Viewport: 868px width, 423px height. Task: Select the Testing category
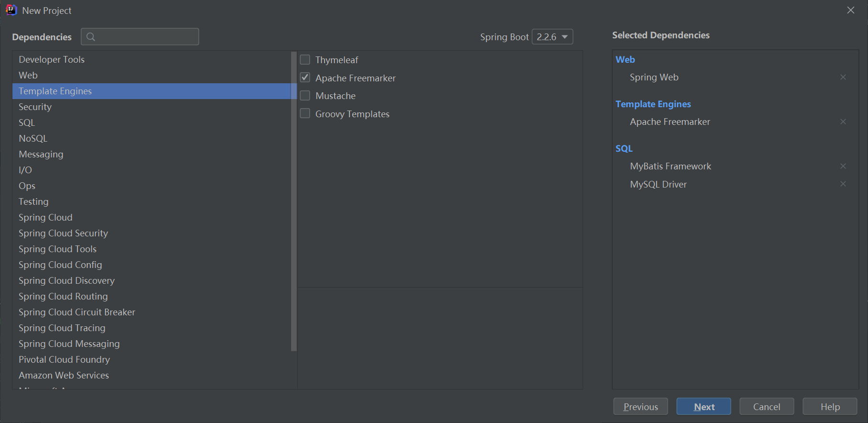(x=152, y=201)
